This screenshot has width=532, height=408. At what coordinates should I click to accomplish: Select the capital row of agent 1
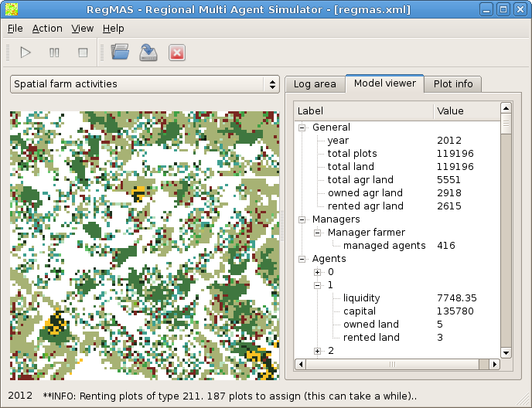(397, 311)
